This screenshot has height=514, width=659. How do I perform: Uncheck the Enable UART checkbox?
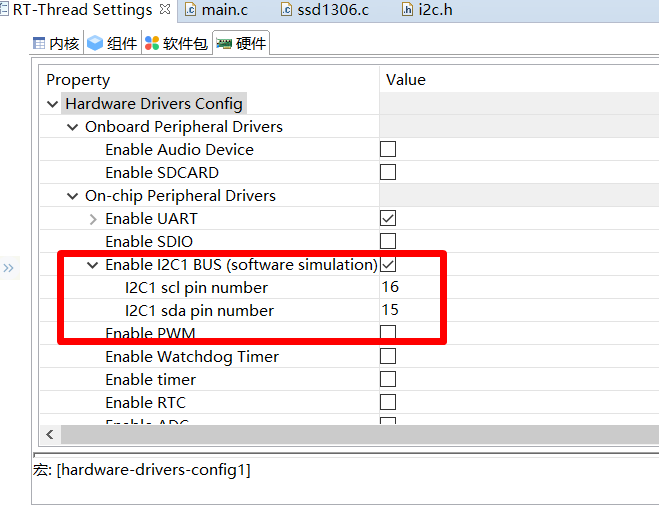point(388,218)
